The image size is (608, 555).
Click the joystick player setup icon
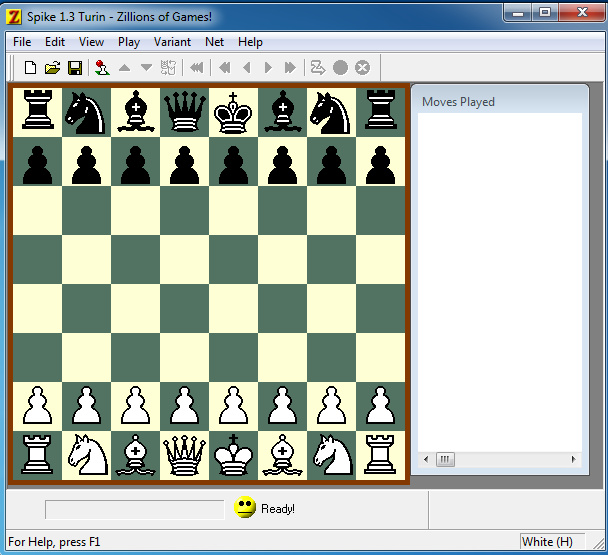(x=102, y=68)
